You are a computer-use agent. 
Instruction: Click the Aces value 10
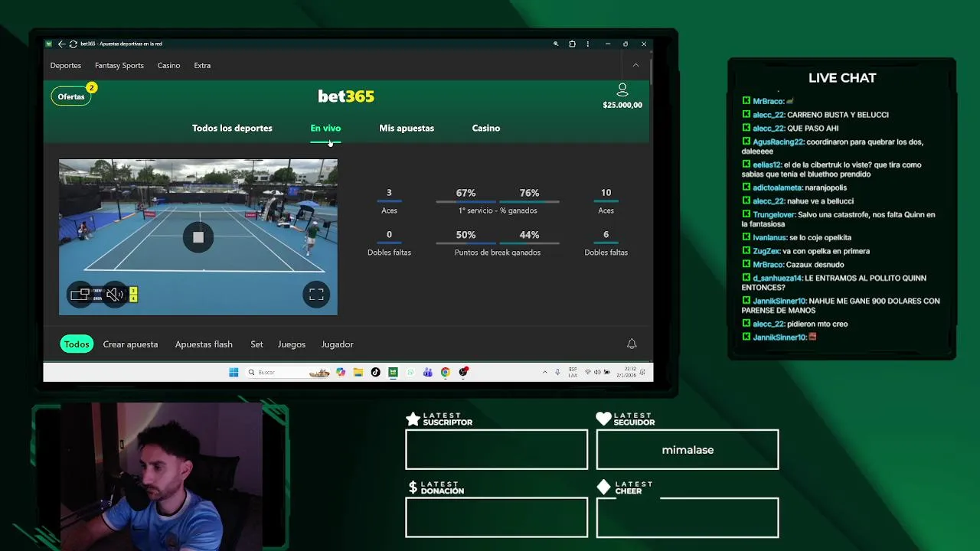(x=606, y=193)
